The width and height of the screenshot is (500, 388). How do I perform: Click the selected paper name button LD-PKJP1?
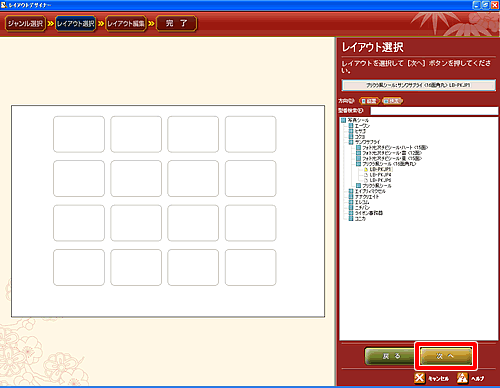[418, 85]
